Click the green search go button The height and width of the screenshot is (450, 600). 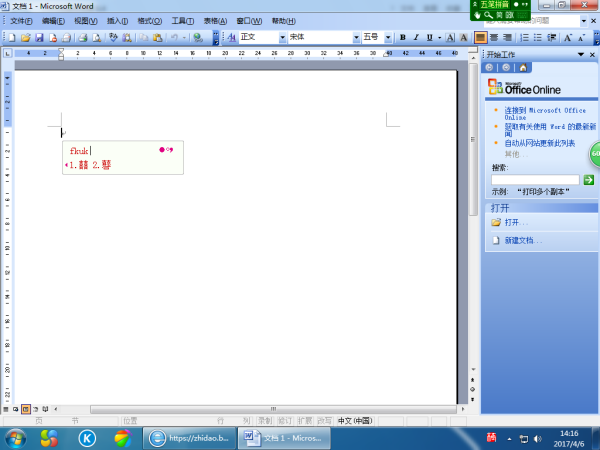point(589,180)
